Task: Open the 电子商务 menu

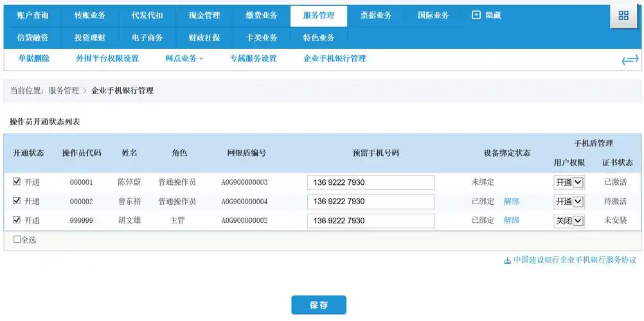Action: pyautogui.click(x=147, y=38)
